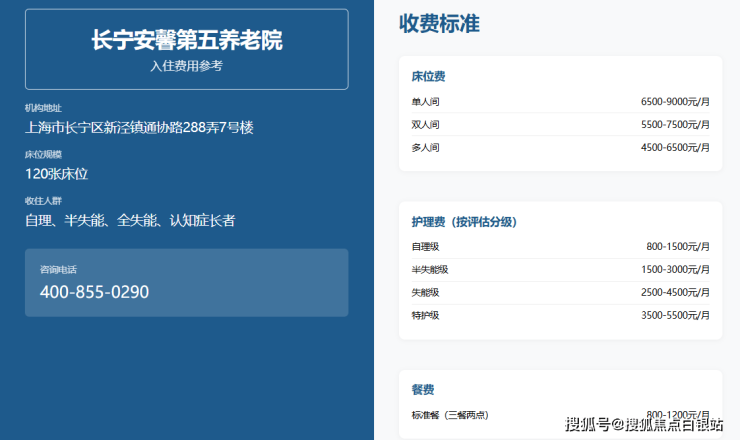Click the subtitle 入住费用参考
This screenshot has height=440, width=740.
click(186, 66)
